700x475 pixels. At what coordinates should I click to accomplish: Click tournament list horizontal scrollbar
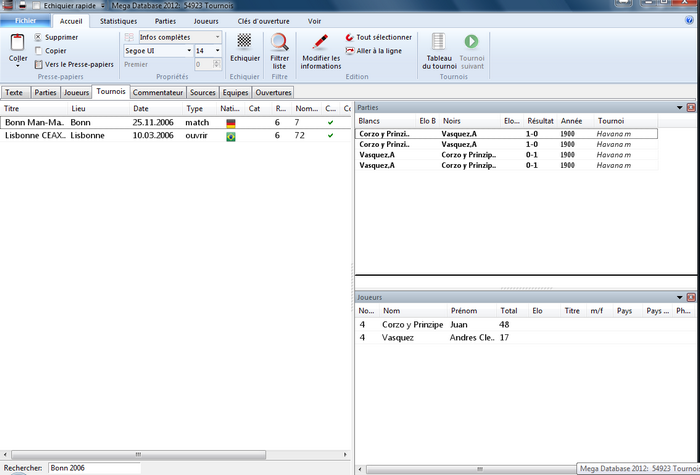138,454
